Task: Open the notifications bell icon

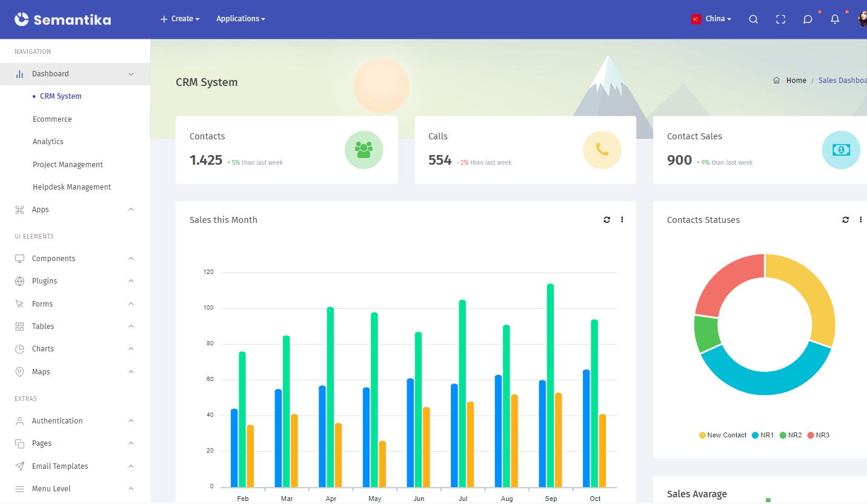Action: pyautogui.click(x=835, y=19)
